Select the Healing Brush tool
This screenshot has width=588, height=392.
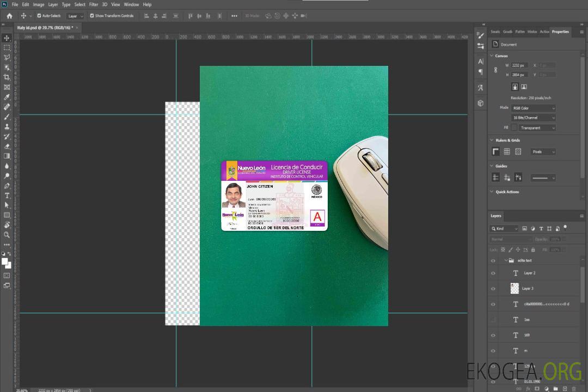7,107
